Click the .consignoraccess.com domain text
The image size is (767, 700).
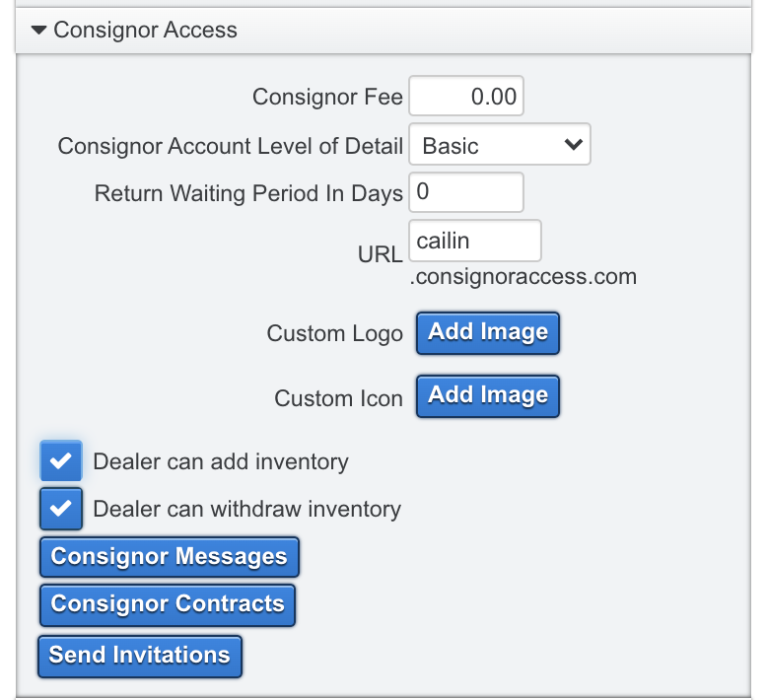523,277
